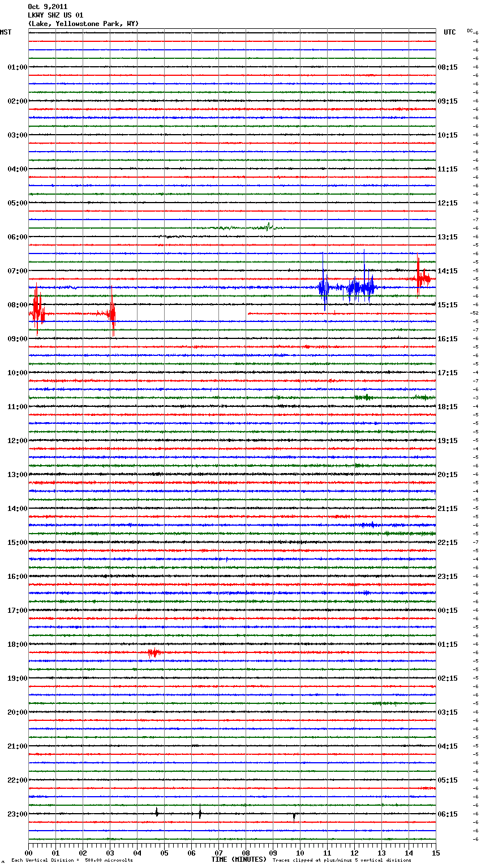Select the "01:00" MST row label
Viewport: 481px width, 868px height.
(18, 67)
